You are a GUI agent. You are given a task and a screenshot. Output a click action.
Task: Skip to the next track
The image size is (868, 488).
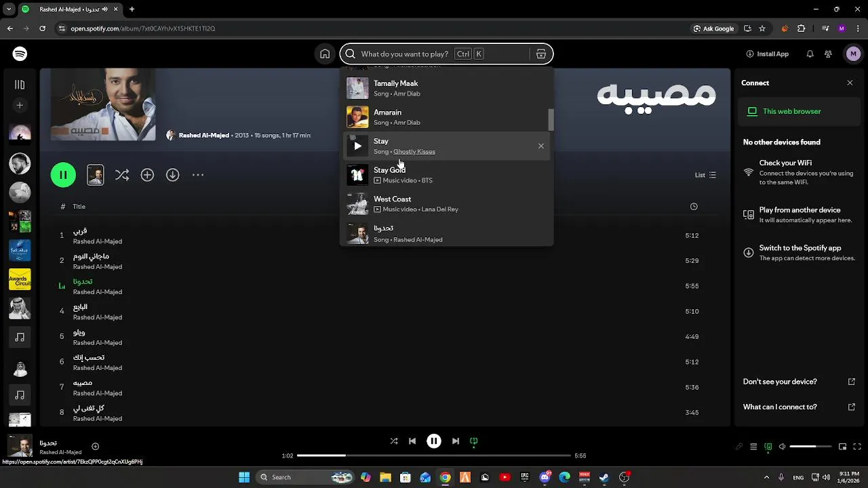tap(456, 441)
